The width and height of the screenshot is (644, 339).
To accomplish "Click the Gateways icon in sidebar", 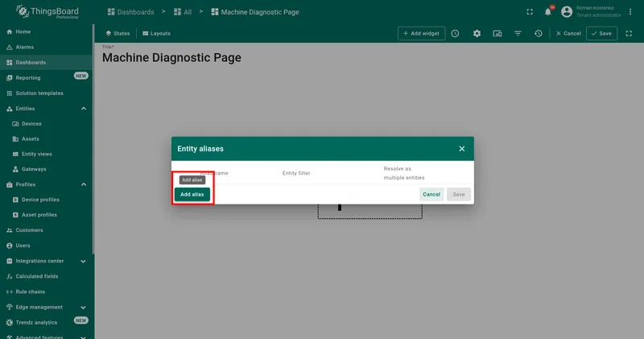I will coord(15,169).
